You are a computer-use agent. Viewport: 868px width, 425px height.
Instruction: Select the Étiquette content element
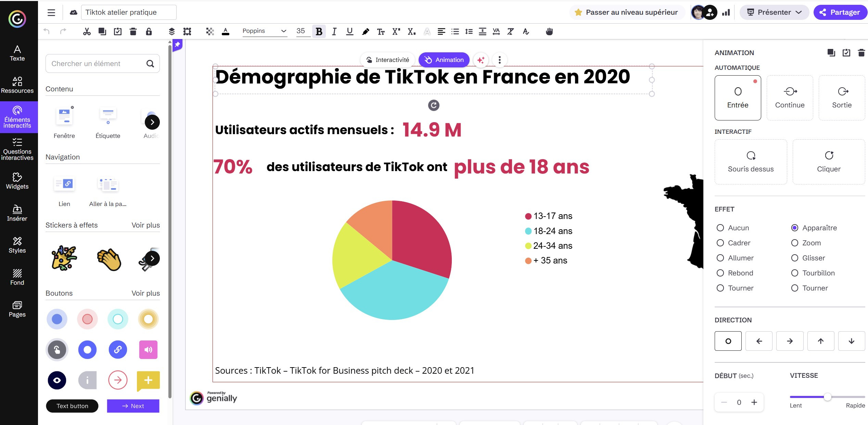pyautogui.click(x=108, y=122)
